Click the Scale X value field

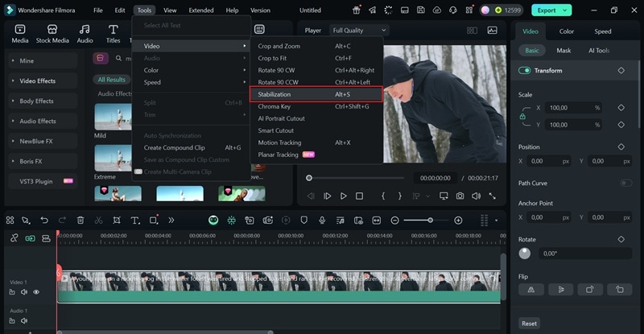pyautogui.click(x=573, y=108)
